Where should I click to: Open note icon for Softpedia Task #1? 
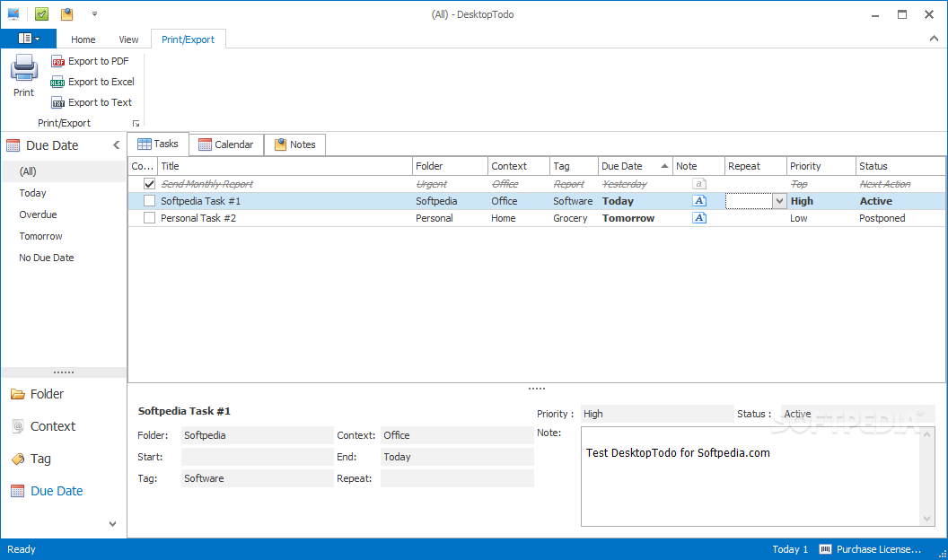[699, 200]
